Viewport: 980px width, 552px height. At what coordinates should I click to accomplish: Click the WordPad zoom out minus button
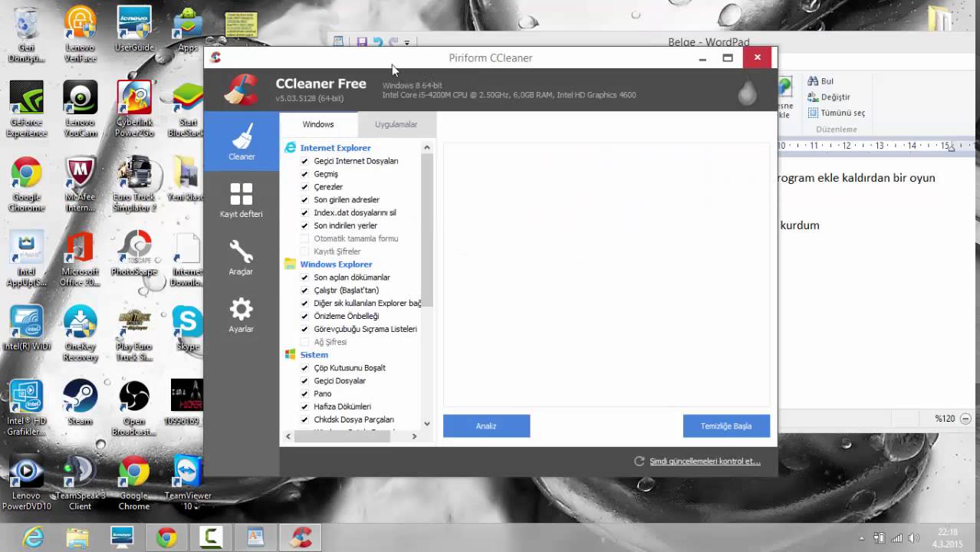pos(965,419)
